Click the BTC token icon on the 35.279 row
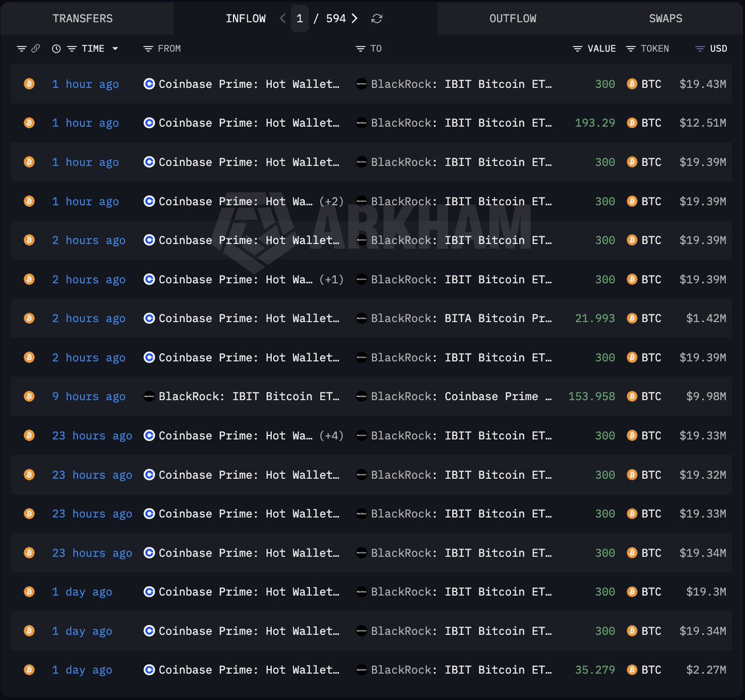Image resolution: width=745 pixels, height=700 pixels. point(632,670)
